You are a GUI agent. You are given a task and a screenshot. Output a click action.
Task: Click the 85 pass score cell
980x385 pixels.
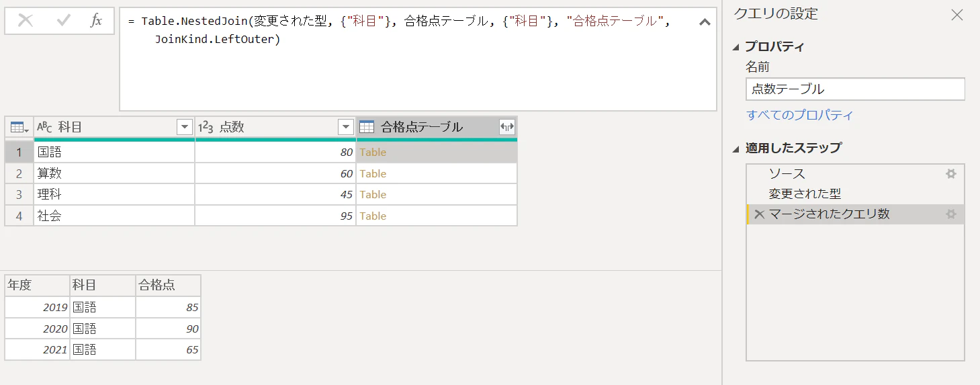(168, 307)
